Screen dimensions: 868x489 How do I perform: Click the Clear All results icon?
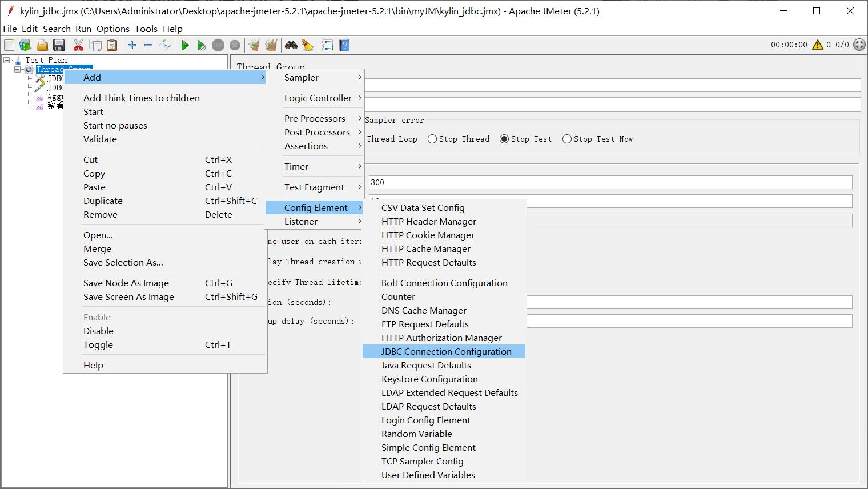click(271, 45)
